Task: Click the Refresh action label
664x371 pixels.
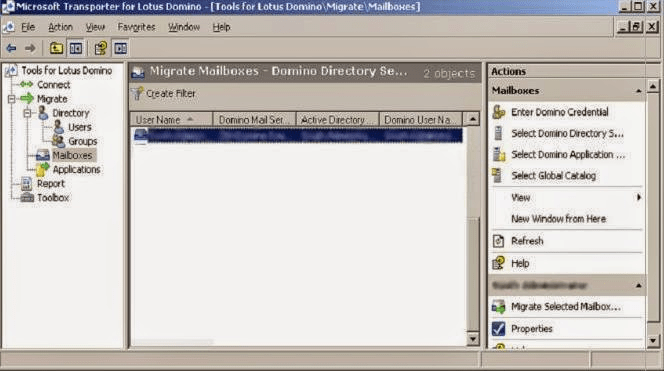Action: pos(527,241)
